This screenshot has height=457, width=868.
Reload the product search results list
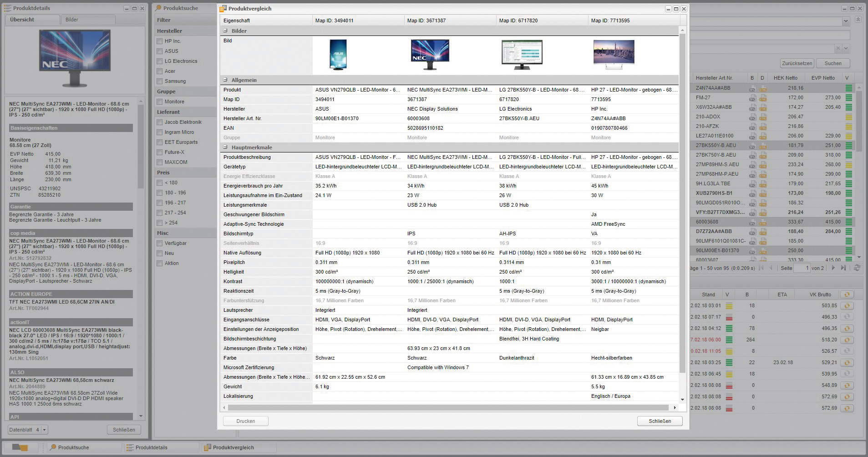coord(857,268)
